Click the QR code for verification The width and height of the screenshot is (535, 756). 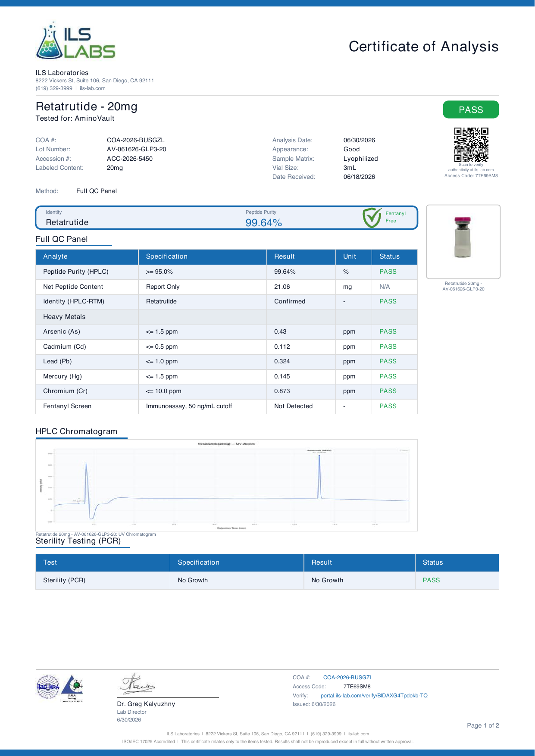click(471, 145)
